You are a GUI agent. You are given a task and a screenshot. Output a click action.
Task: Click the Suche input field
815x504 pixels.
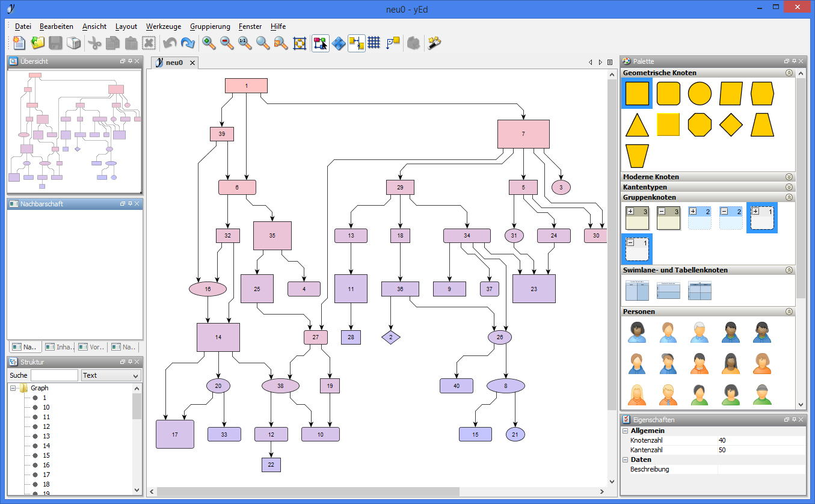point(54,375)
